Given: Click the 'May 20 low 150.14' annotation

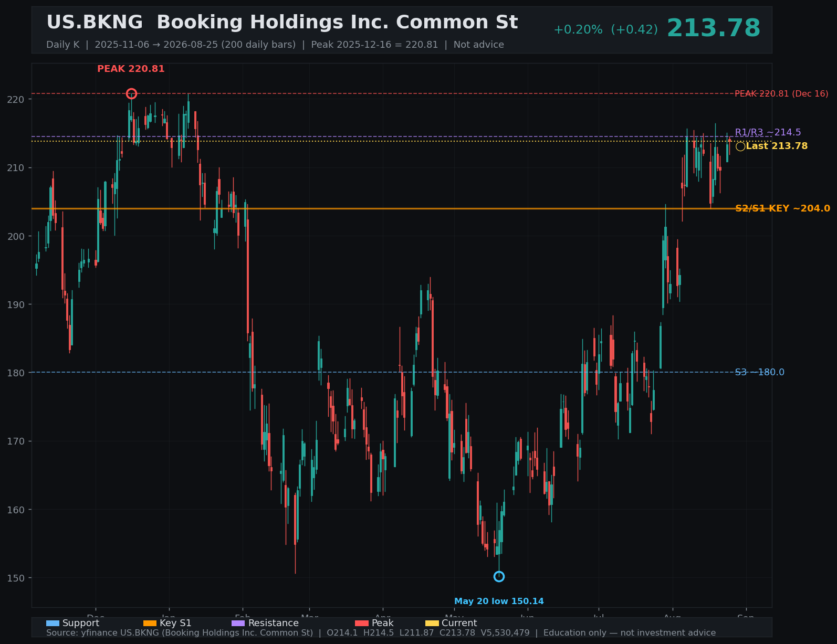Looking at the screenshot, I should point(499,601).
